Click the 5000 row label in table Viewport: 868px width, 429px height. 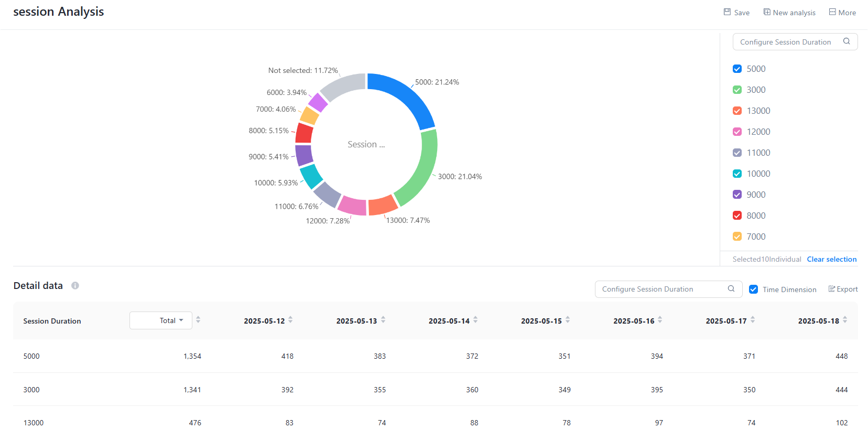coord(31,356)
